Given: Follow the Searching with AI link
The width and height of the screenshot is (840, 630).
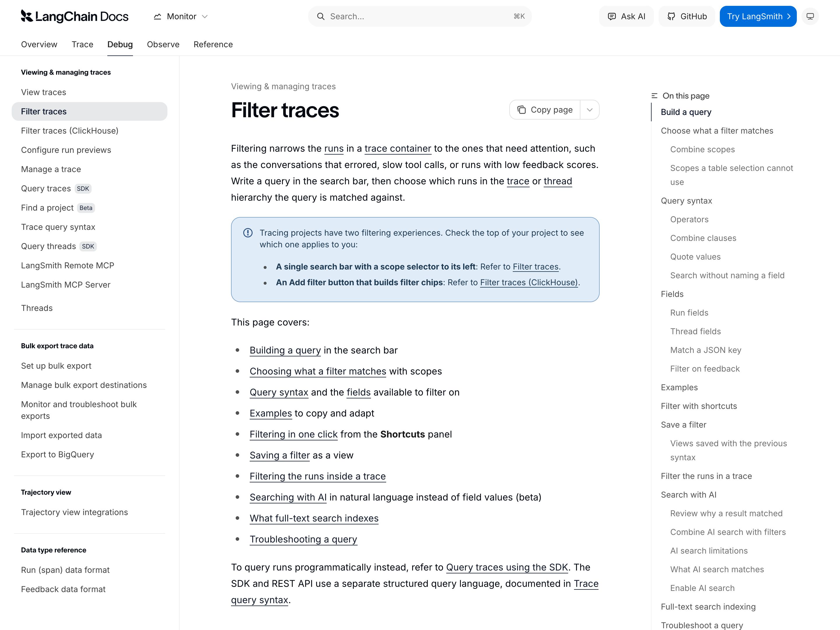Looking at the screenshot, I should pyautogui.click(x=288, y=497).
